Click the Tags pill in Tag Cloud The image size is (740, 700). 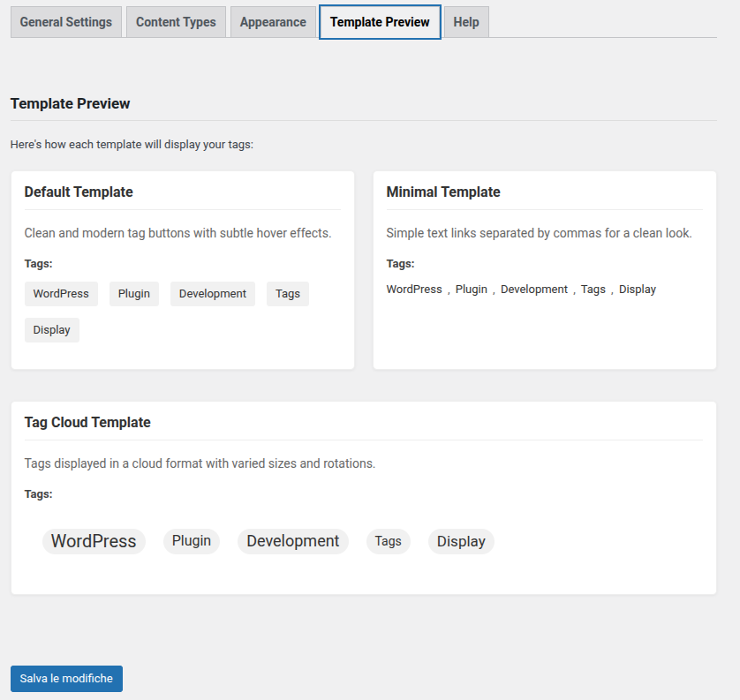pyautogui.click(x=389, y=541)
